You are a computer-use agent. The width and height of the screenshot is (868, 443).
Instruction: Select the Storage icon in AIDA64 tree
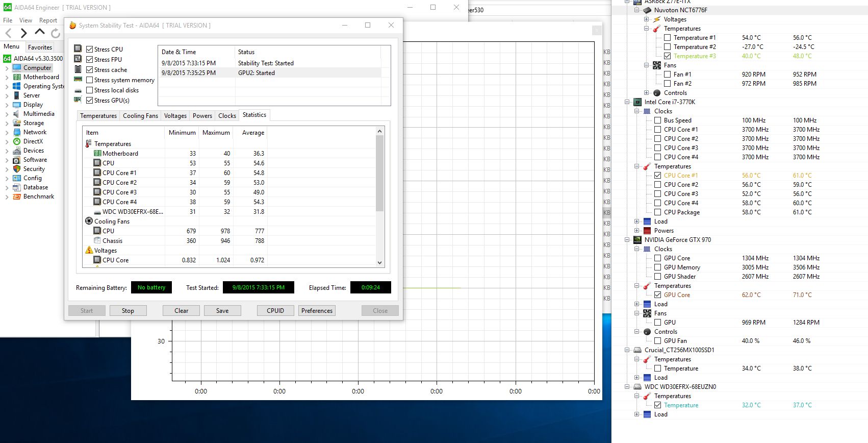[17, 123]
